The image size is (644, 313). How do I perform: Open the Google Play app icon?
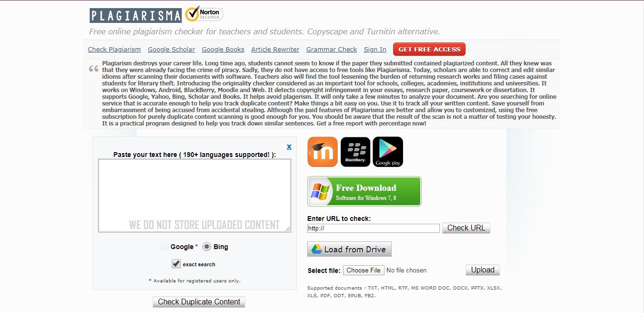pos(388,152)
